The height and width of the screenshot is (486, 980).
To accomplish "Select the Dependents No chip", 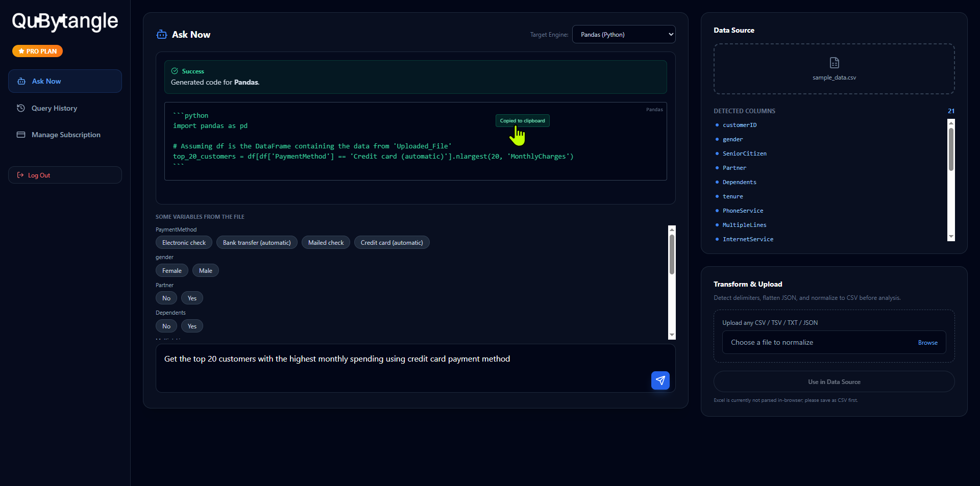I will tap(166, 326).
